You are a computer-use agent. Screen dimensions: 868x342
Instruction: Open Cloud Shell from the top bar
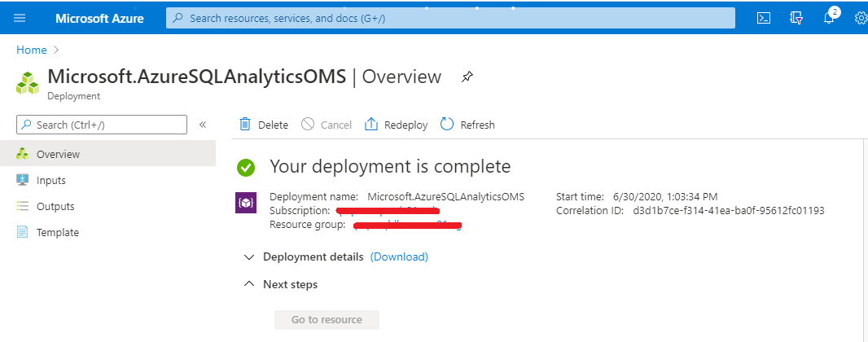pyautogui.click(x=764, y=18)
